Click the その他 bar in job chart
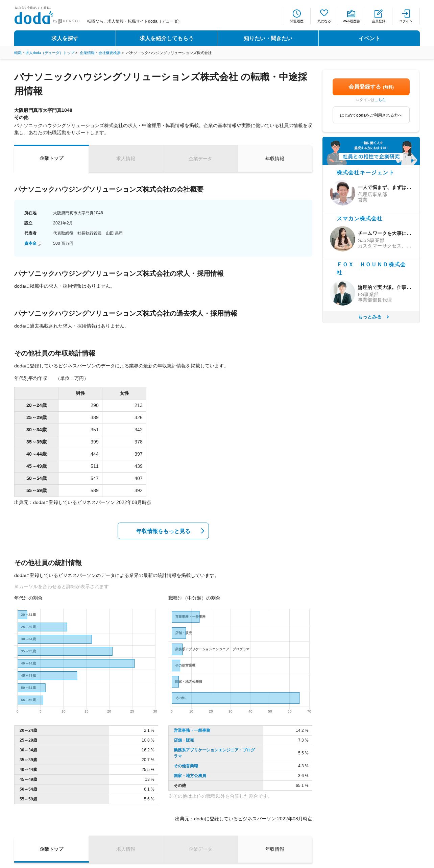434x868 pixels. pos(236,698)
